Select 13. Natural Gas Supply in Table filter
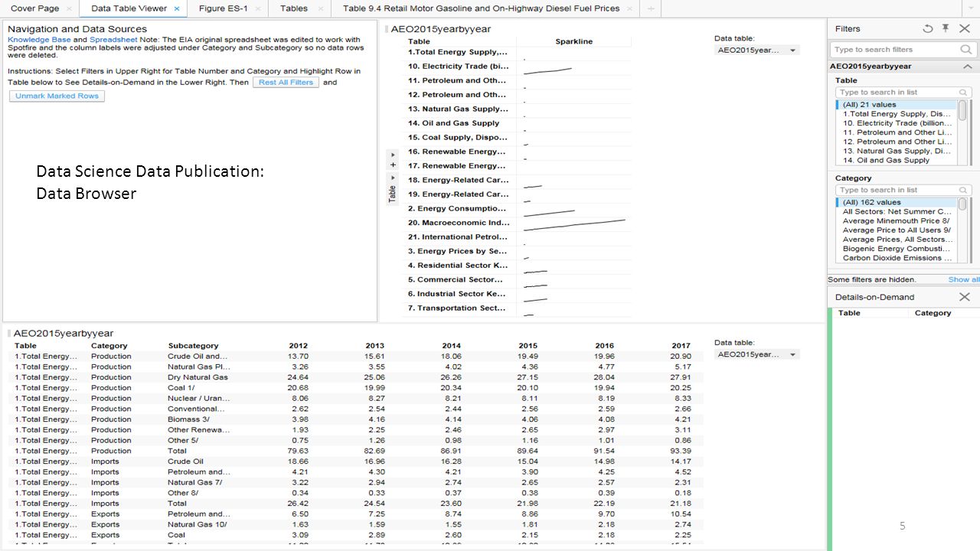Image resolution: width=980 pixels, height=551 pixels. [897, 151]
